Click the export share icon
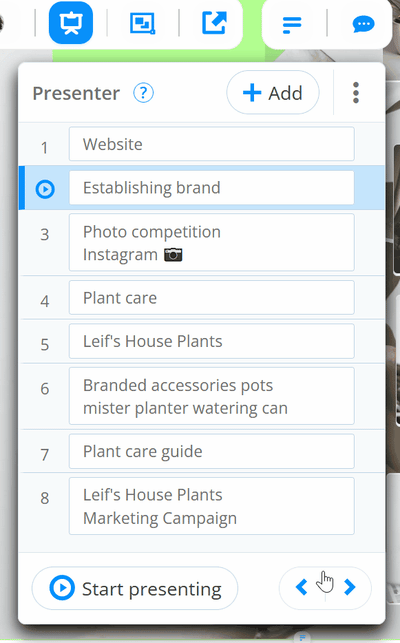The height and width of the screenshot is (643, 400). coord(214,23)
